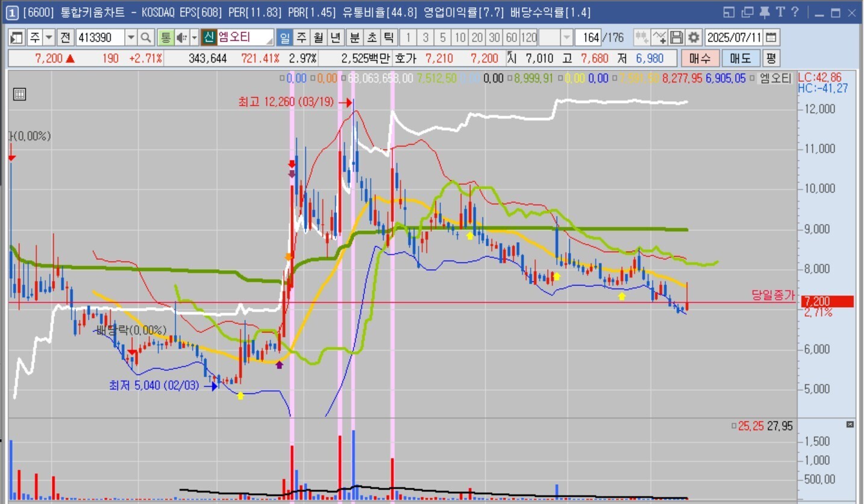Toggle the left panel icon in toolbar
The width and height of the screenshot is (864, 504).
click(17, 38)
